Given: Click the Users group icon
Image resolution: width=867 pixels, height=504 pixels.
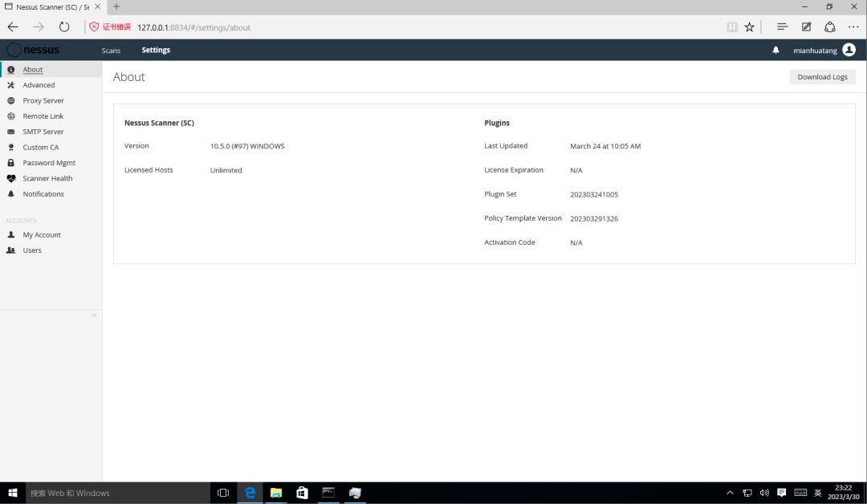Looking at the screenshot, I should [11, 250].
